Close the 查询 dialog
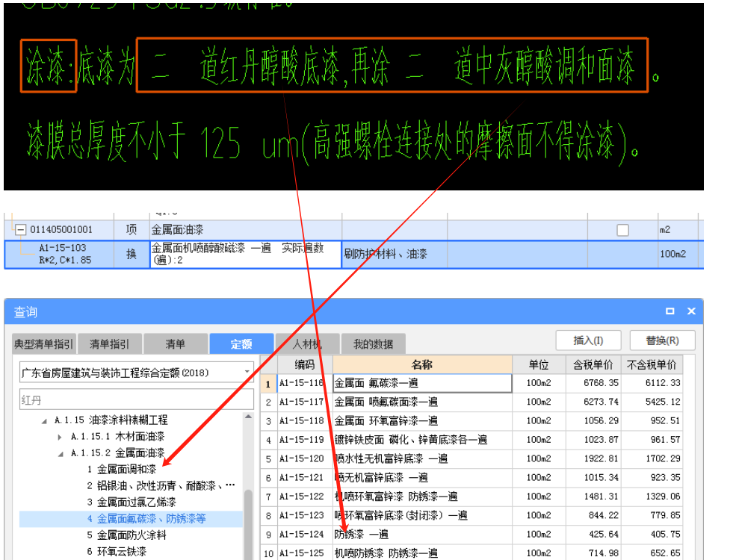The width and height of the screenshot is (736, 560). (x=691, y=311)
